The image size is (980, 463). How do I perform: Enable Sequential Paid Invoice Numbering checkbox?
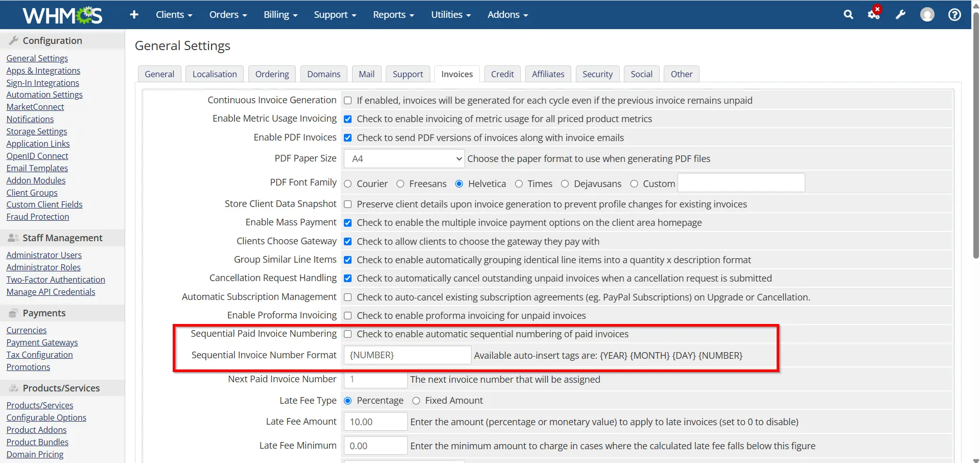tap(348, 334)
